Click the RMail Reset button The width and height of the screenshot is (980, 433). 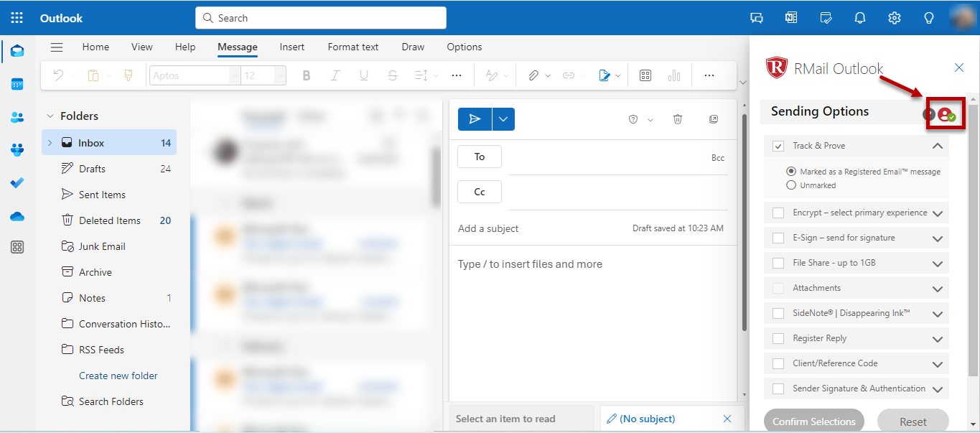913,421
